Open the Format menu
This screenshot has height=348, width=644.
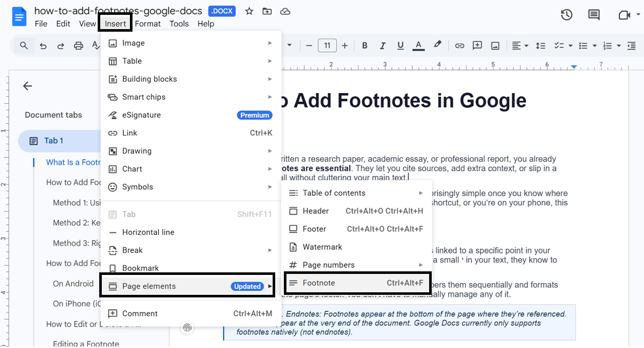[147, 24]
